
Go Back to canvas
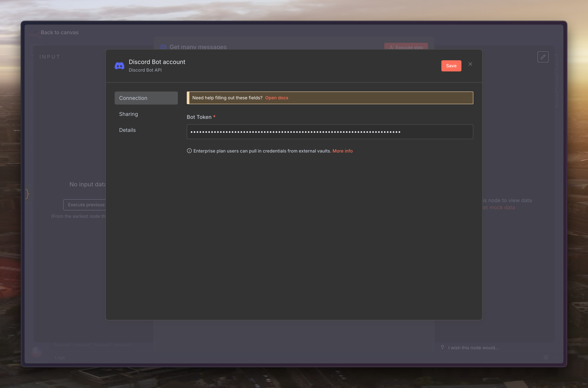59,32
